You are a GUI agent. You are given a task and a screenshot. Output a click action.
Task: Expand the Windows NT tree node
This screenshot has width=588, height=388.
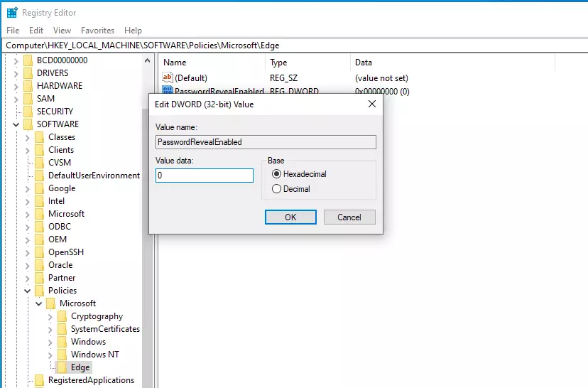click(x=50, y=355)
